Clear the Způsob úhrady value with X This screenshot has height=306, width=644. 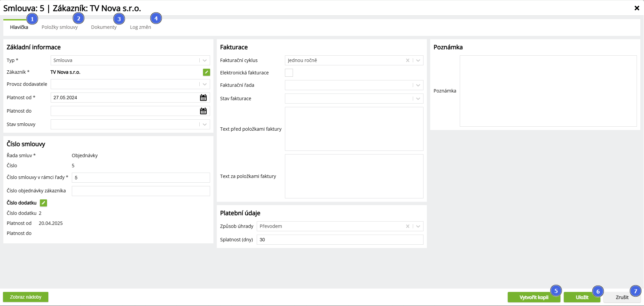407,226
